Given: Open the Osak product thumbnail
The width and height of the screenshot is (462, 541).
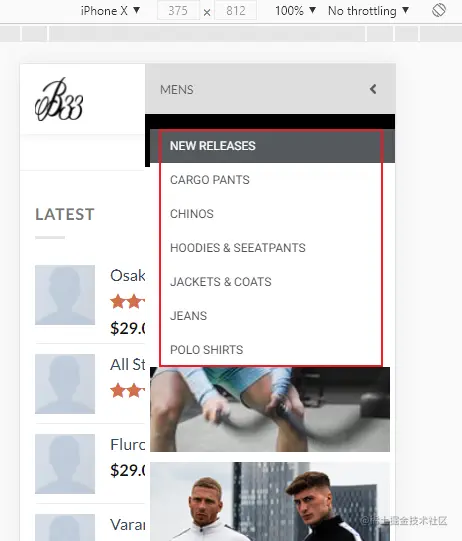Looking at the screenshot, I should click(x=65, y=295).
